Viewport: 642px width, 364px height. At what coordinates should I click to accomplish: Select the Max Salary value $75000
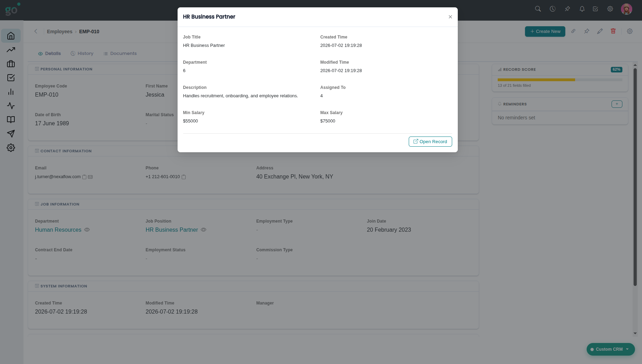[327, 121]
